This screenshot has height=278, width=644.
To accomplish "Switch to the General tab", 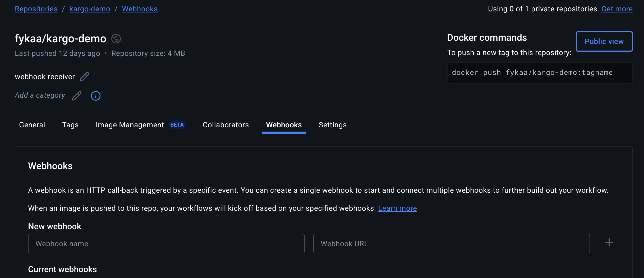I will click(32, 125).
